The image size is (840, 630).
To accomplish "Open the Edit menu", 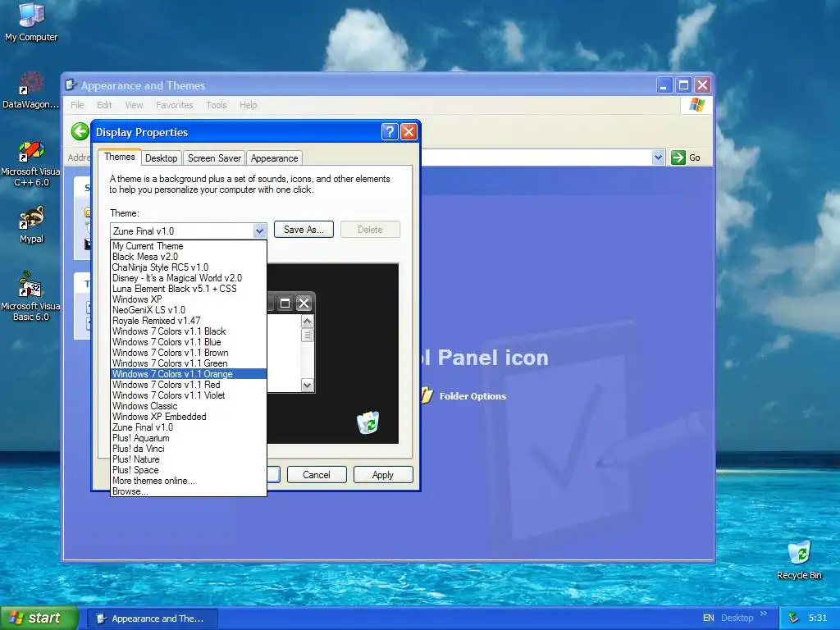I will click(104, 105).
